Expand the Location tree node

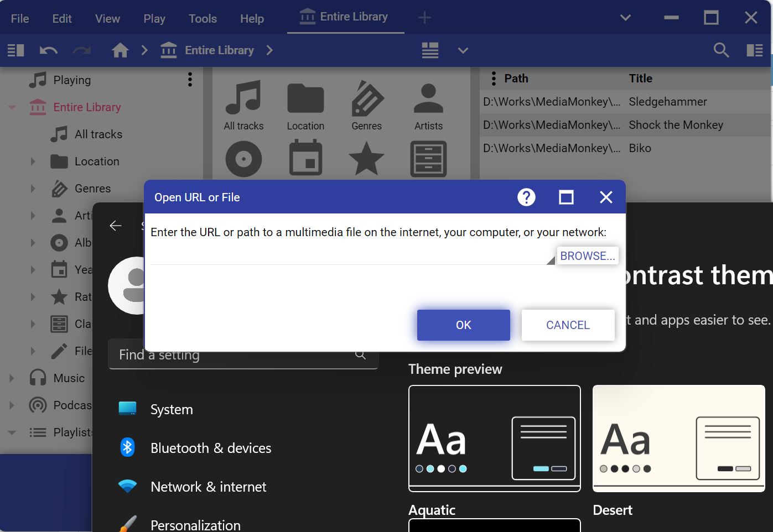(33, 161)
